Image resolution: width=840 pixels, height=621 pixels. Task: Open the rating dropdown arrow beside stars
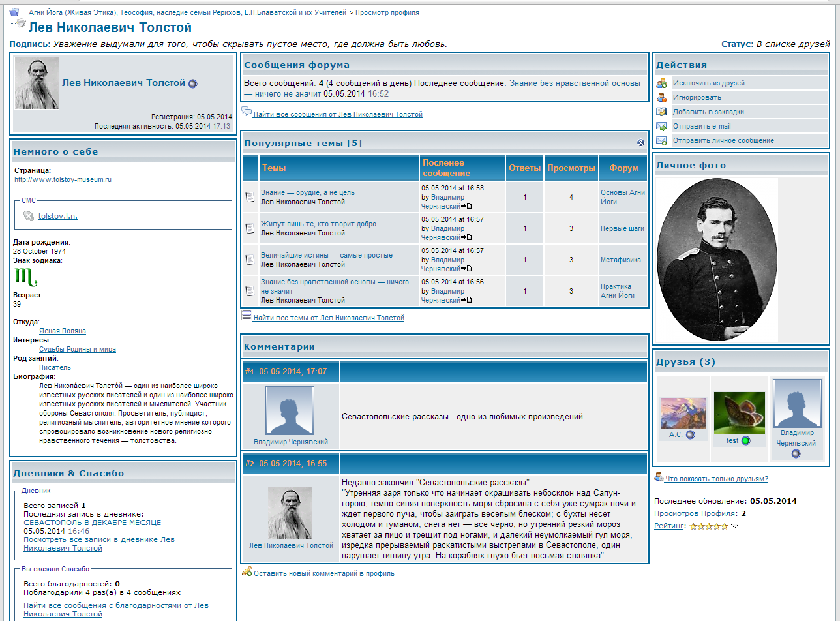pyautogui.click(x=734, y=526)
